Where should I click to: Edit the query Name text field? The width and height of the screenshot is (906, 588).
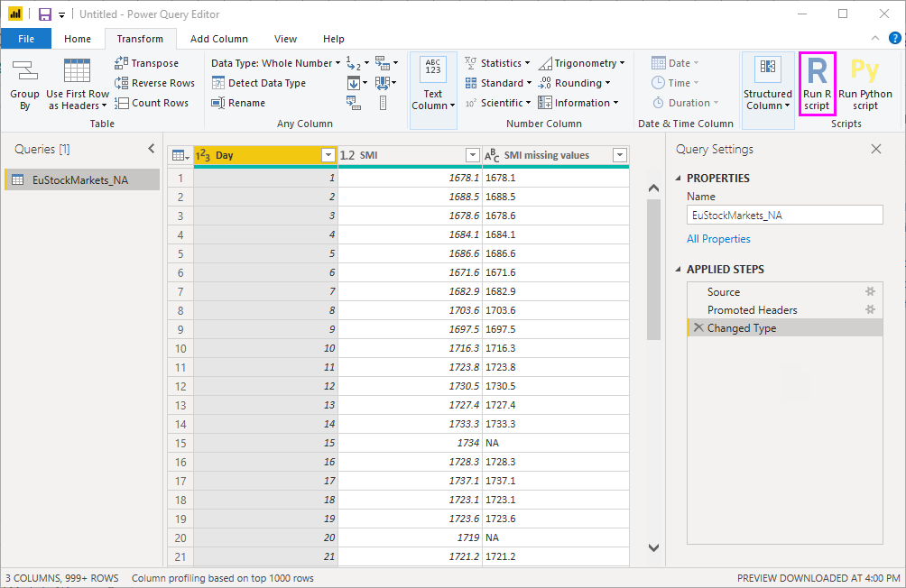(784, 216)
